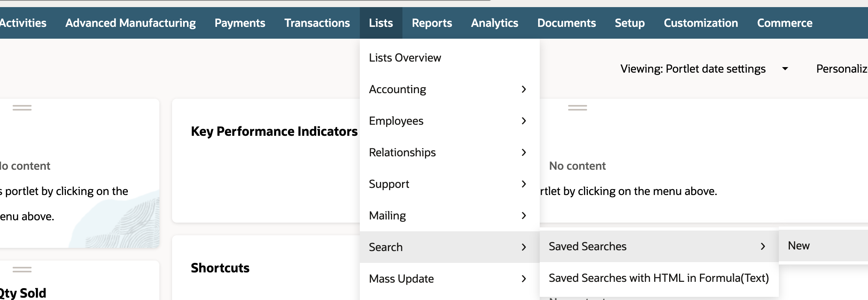Choose the Mailing menu entry

click(450, 216)
